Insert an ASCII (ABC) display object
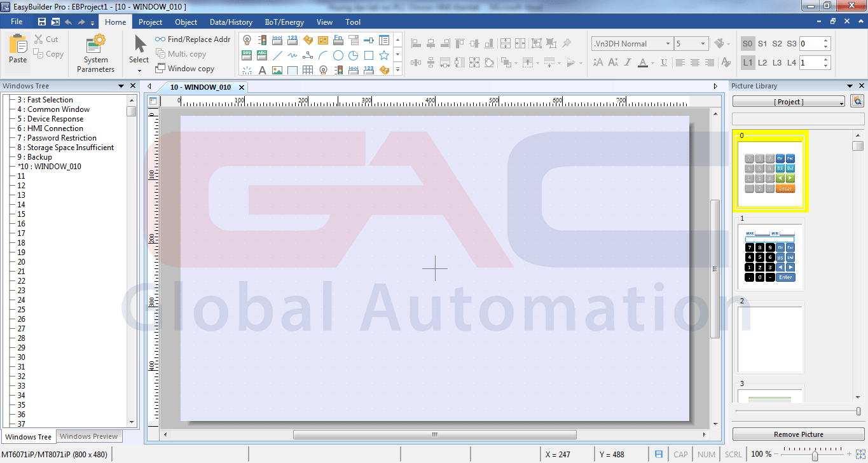Image resolution: width=868 pixels, height=463 pixels. click(261, 55)
